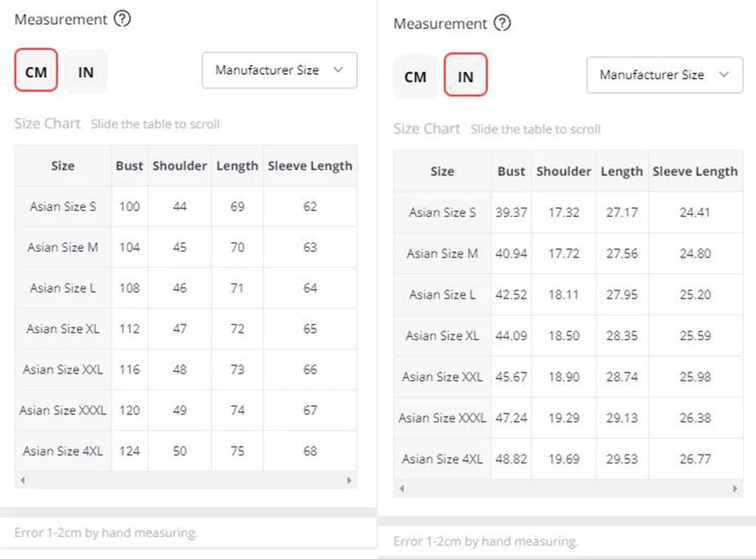The image size is (756, 559).
Task: Click the help icon beside left Measurement heading
Action: (122, 20)
